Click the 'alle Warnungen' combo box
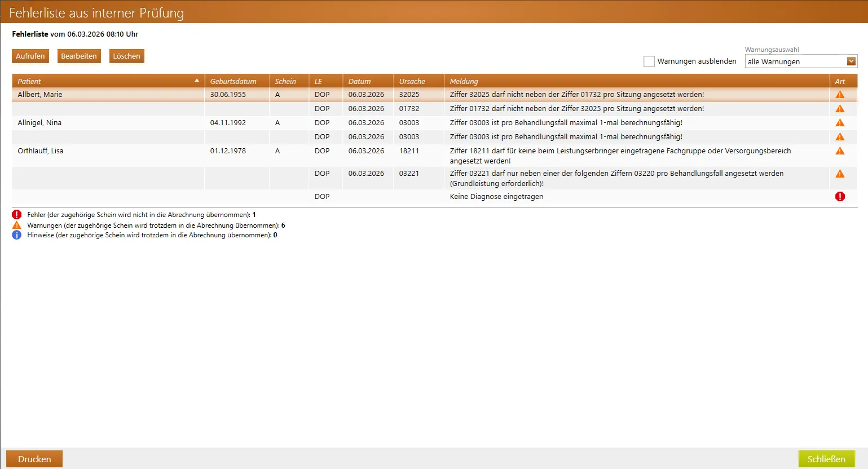This screenshot has width=868, height=469. point(795,61)
